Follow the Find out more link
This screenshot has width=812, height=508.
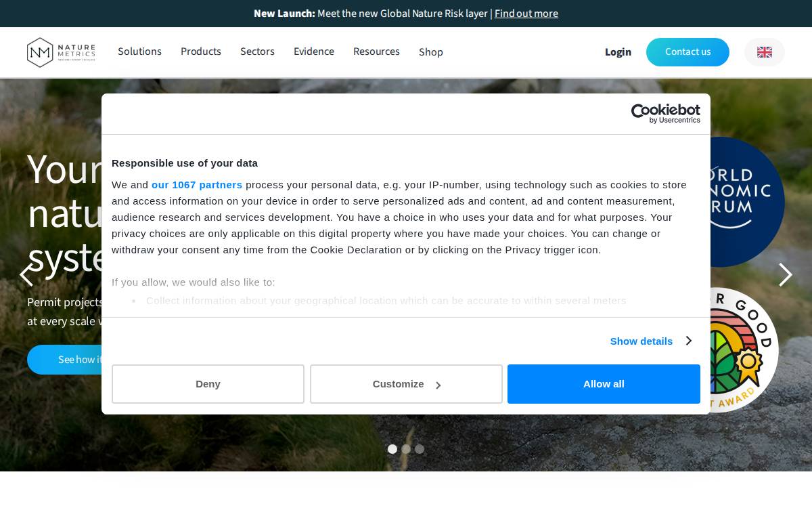point(526,14)
